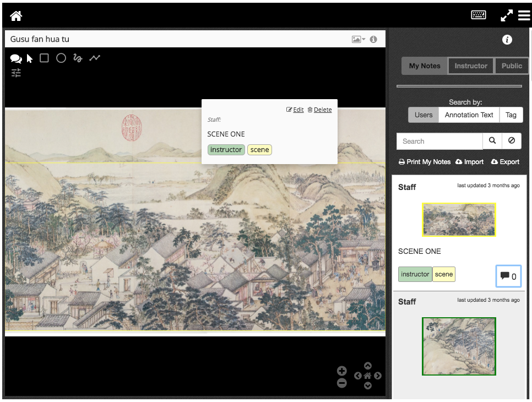Open sidebar info icon
532x402 pixels.
tap(507, 40)
